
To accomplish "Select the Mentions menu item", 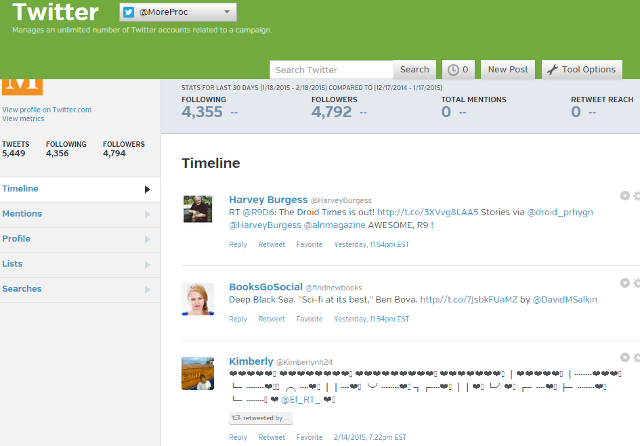I will point(80,214).
